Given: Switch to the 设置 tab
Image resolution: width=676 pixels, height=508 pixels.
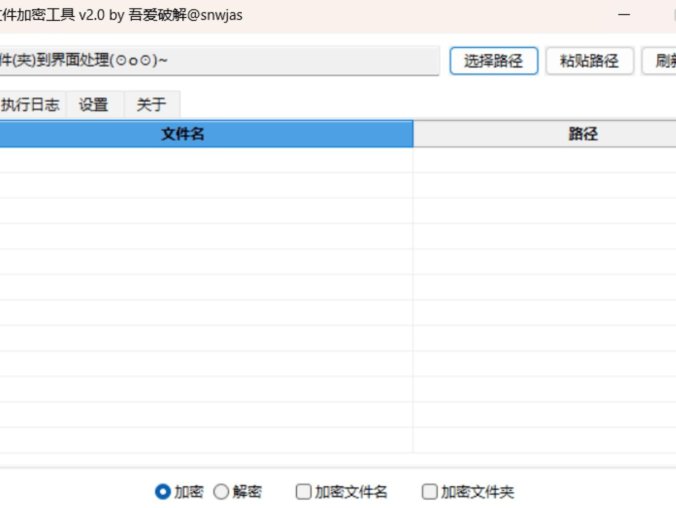Looking at the screenshot, I should click(x=94, y=104).
